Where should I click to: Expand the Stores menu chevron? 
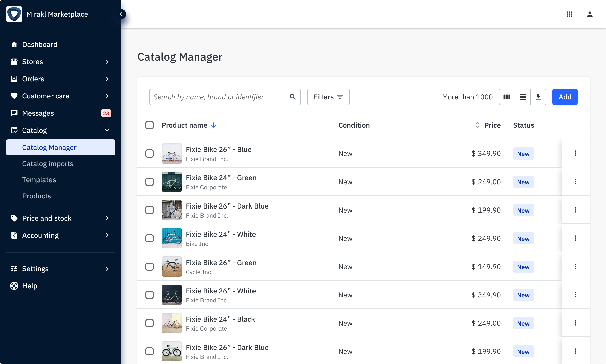[107, 62]
